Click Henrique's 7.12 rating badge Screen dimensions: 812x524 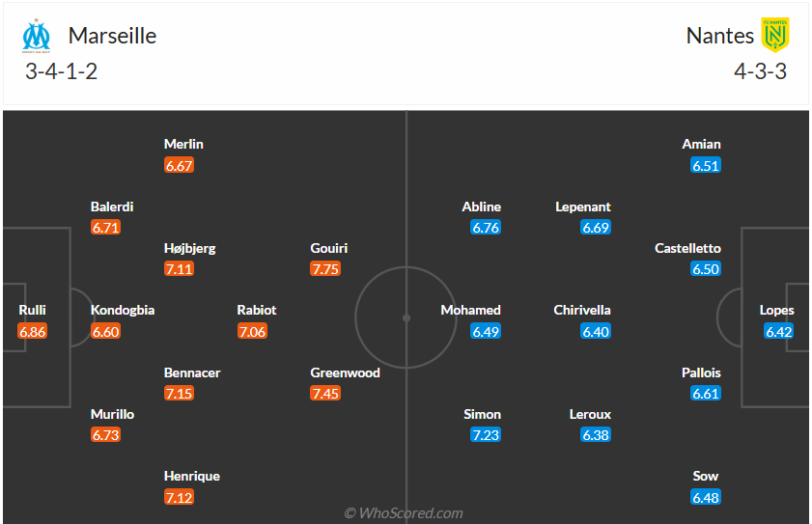click(180, 497)
